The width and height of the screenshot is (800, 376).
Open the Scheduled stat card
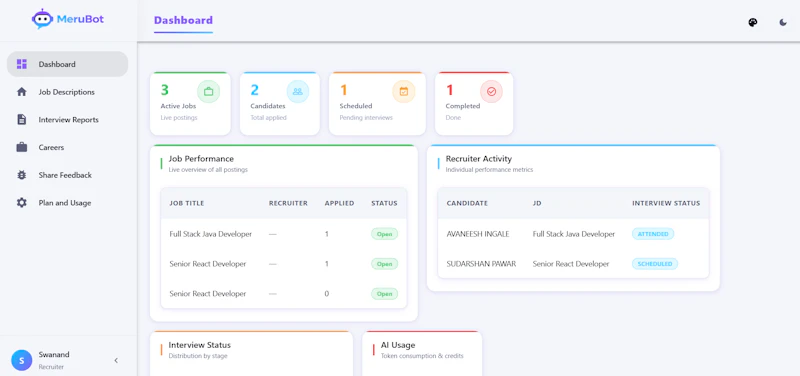[x=377, y=104]
